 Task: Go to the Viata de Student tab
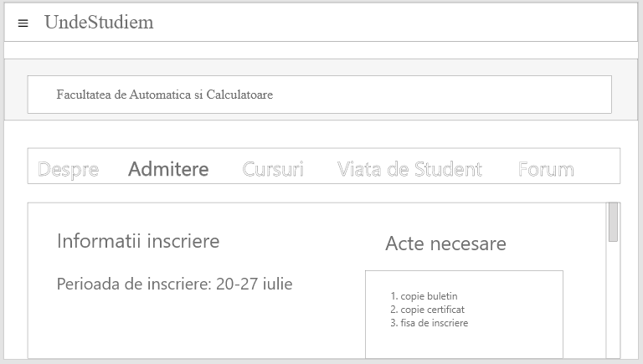[x=409, y=170]
